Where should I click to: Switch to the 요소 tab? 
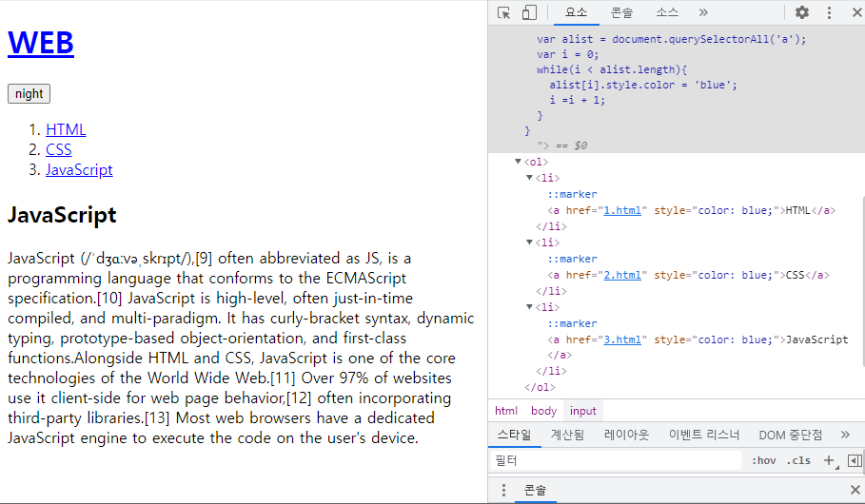point(577,12)
